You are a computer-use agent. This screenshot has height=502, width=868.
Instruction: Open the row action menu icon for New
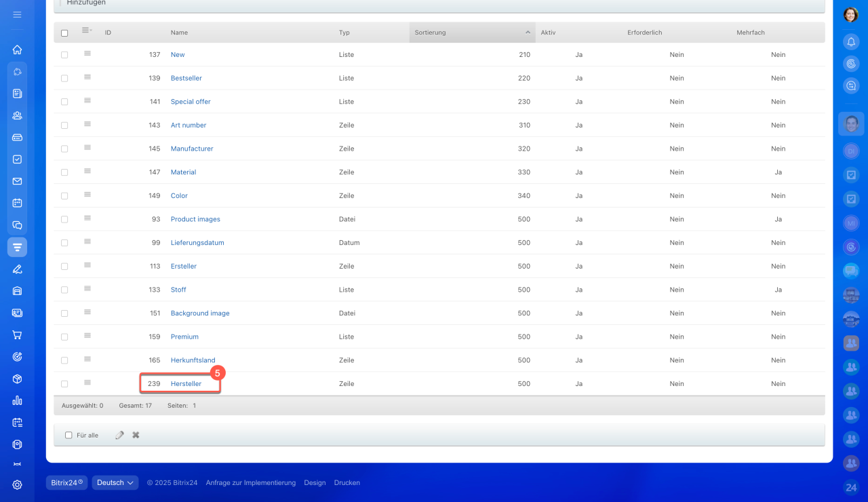coord(87,54)
